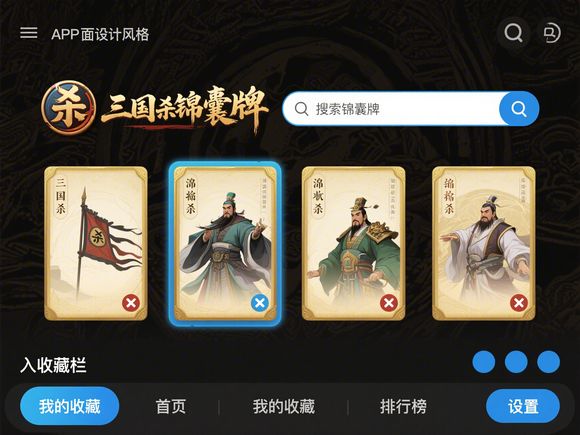Click the blue search button in search bar
580x435 pixels.
pos(519,109)
